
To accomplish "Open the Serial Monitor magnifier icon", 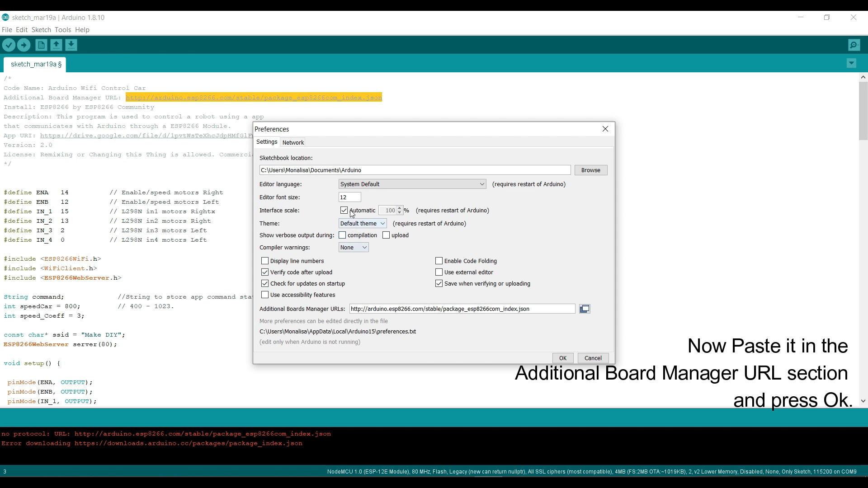I will click(x=854, y=45).
